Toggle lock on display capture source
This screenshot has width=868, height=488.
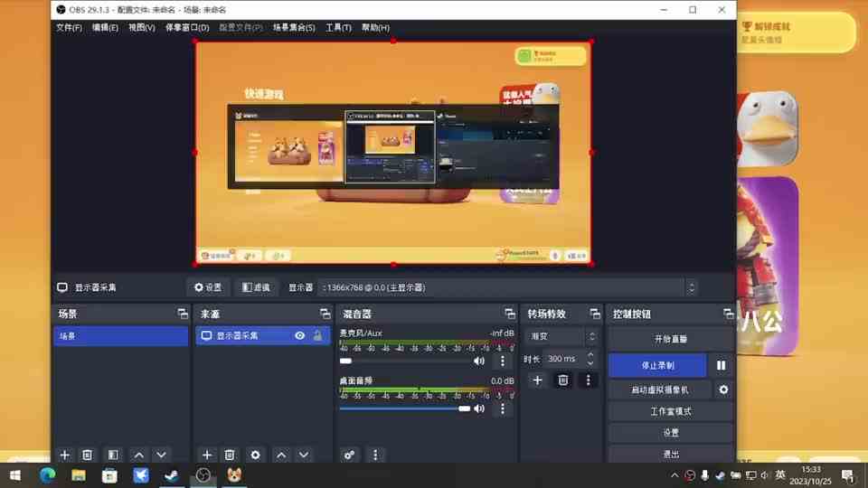pyautogui.click(x=317, y=336)
